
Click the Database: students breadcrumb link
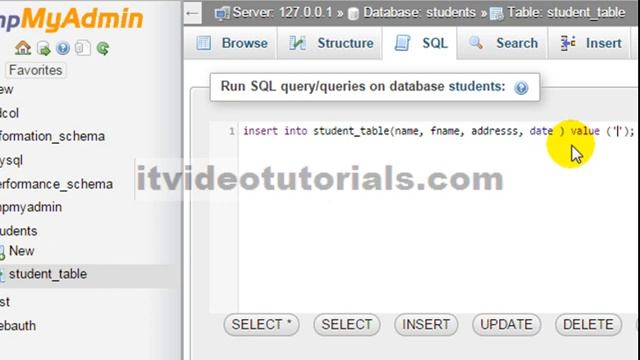419,13
